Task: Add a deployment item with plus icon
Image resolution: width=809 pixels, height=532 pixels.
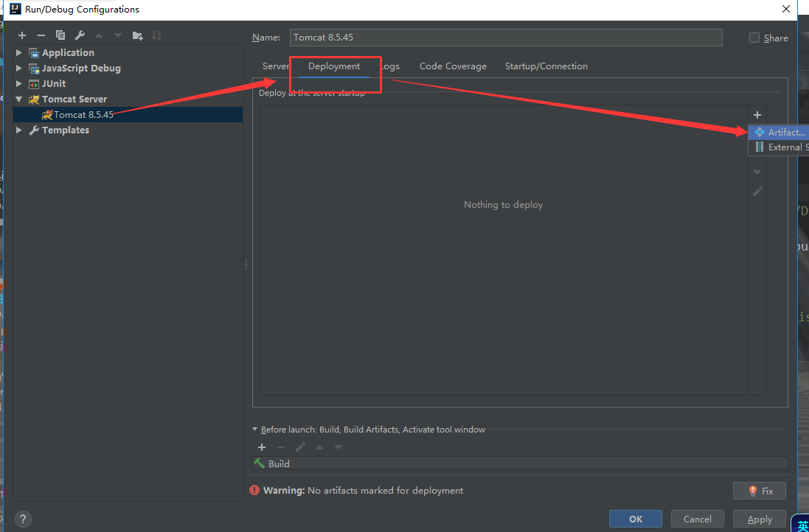Action: click(757, 115)
